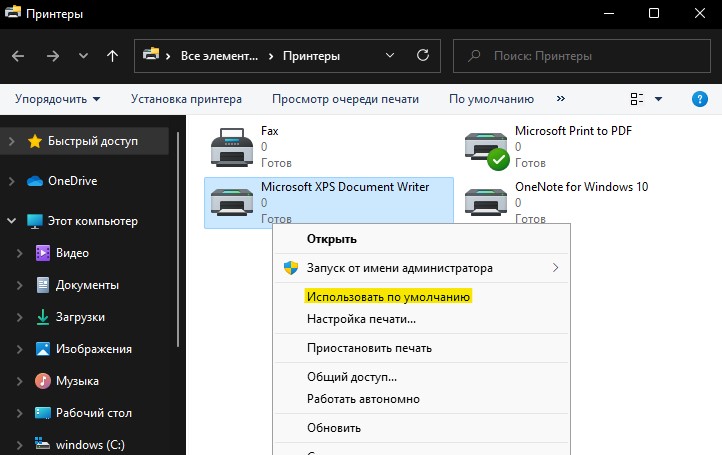This screenshot has width=722, height=455.
Task: Change view layout icon
Action: pos(637,99)
